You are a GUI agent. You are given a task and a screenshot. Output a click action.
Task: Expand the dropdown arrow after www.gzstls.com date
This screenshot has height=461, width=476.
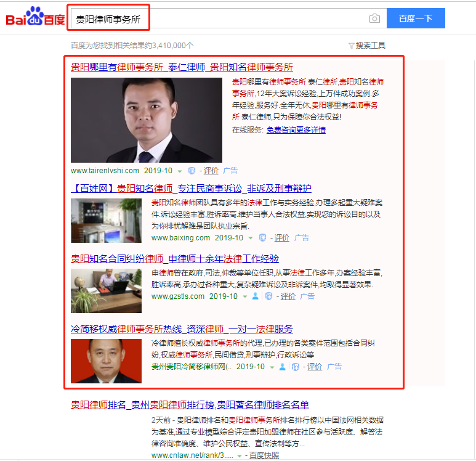click(x=244, y=296)
